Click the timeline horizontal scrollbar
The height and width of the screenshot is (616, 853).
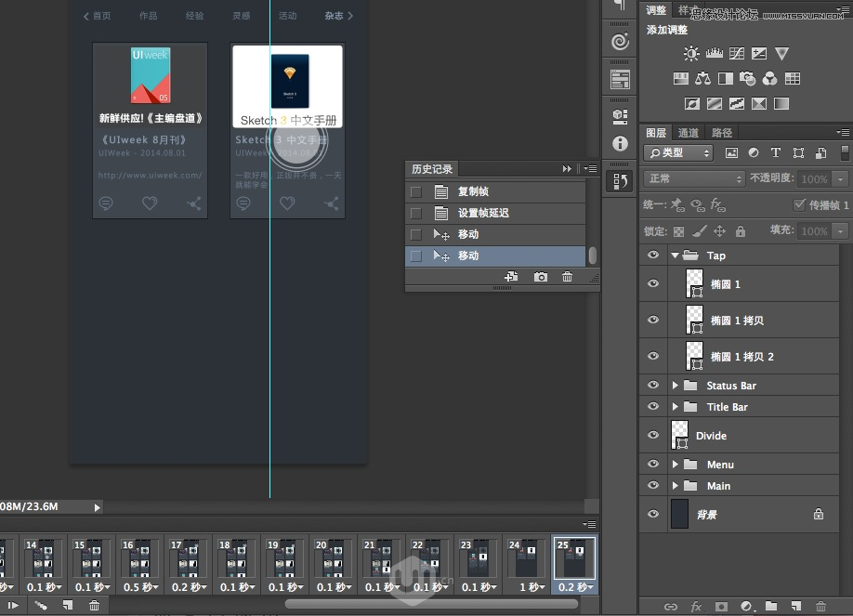pyautogui.click(x=431, y=604)
